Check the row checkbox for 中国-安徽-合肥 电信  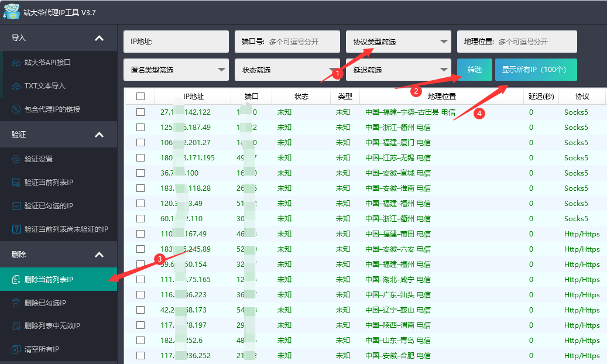(x=140, y=355)
